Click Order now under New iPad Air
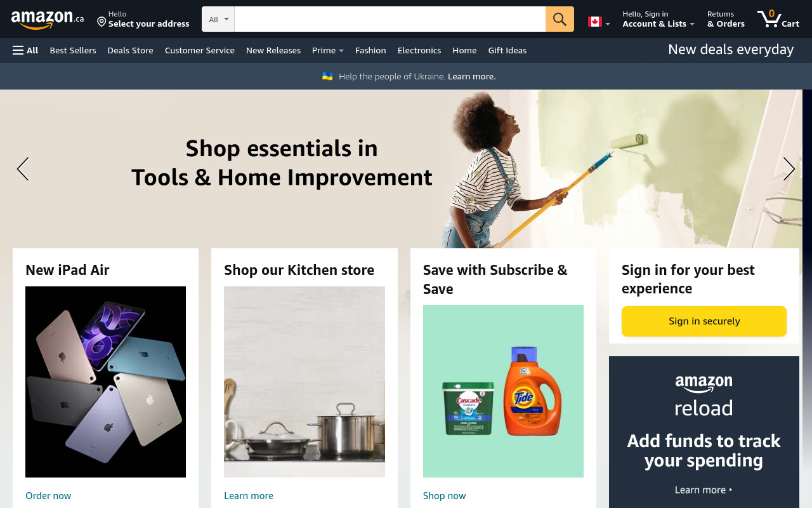The height and width of the screenshot is (508, 812). (48, 496)
